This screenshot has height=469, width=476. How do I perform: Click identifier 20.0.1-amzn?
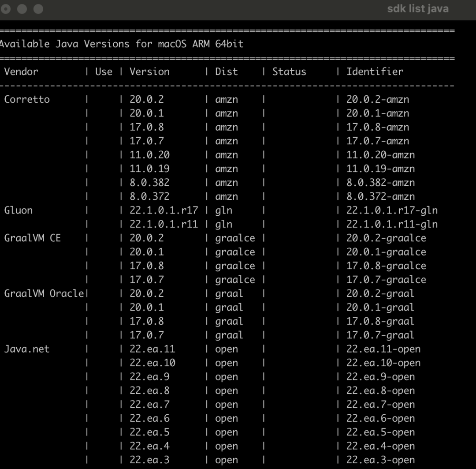378,113
